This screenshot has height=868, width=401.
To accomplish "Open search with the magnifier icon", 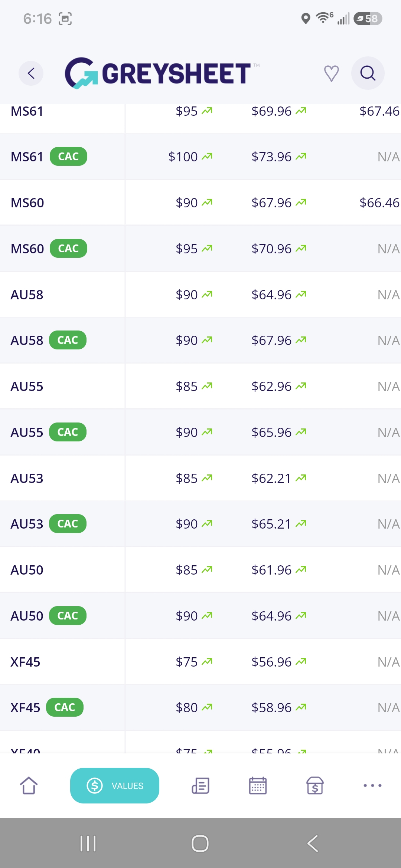I will coord(368,73).
